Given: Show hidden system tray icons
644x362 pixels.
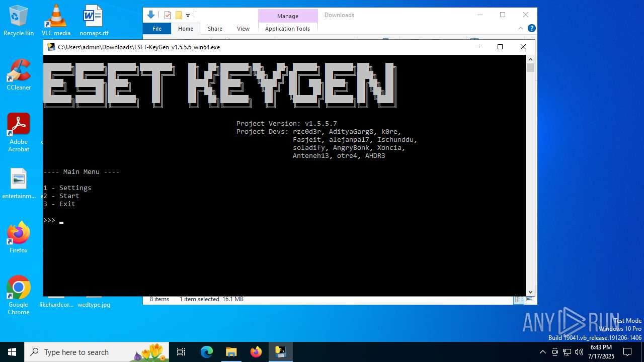Looking at the screenshot, I should tap(542, 352).
